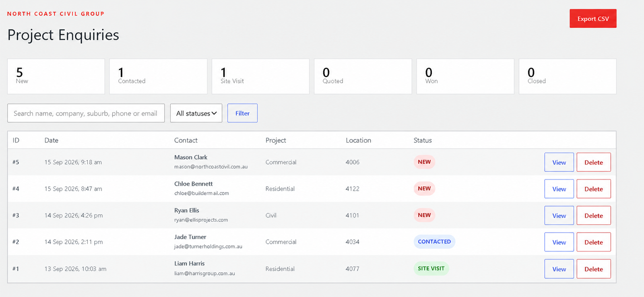
Task: Delete the Ryan Ellis enquiry
Action: point(594,215)
